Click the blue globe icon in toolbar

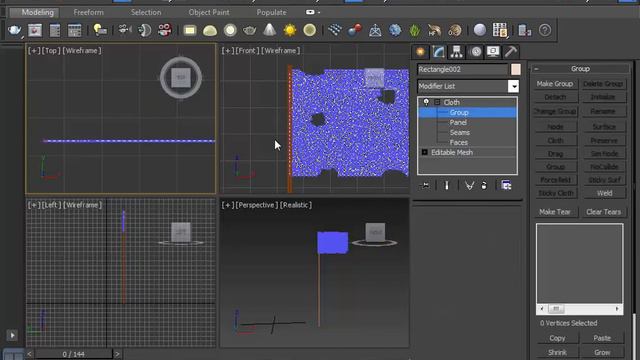(395, 30)
